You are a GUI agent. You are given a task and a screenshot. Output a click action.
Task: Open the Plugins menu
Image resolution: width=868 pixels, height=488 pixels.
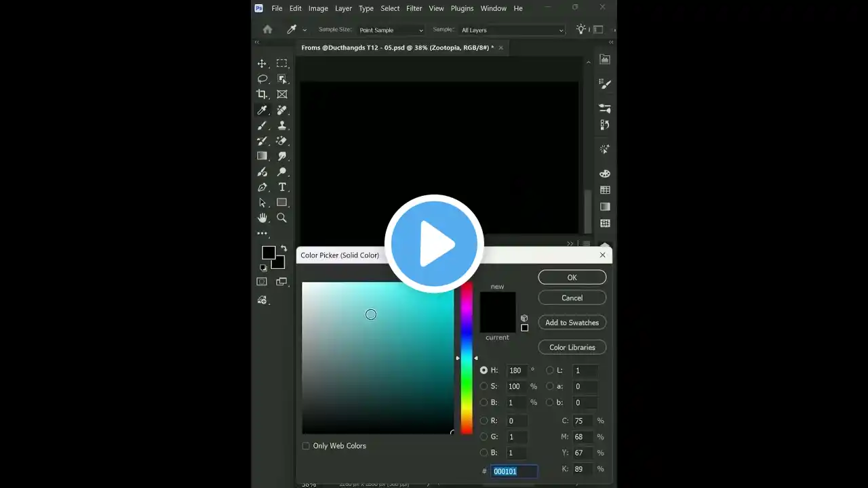(462, 8)
